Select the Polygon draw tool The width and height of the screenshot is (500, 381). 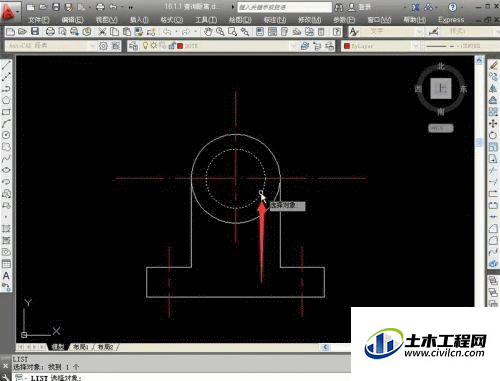coord(6,100)
